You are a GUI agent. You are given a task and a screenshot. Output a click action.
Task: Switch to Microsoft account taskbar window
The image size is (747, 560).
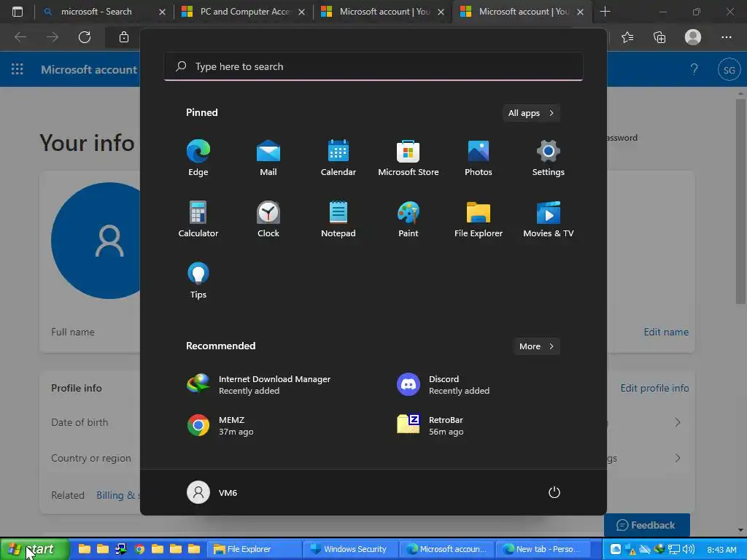pos(446,549)
